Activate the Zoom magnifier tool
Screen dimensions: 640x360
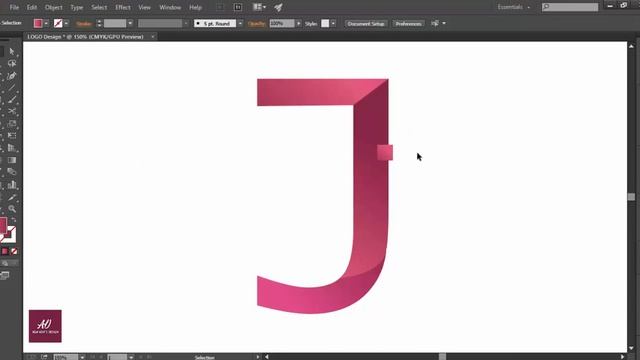12,209
